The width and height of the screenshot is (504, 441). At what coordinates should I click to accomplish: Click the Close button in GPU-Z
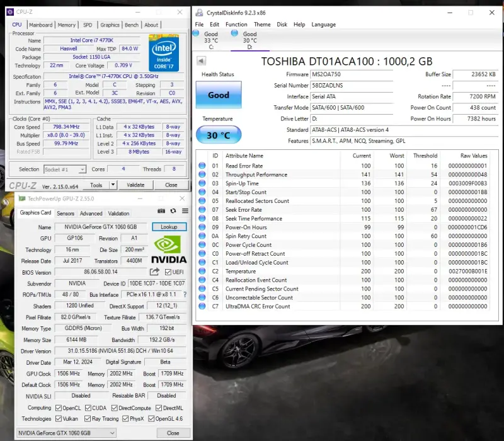173,433
